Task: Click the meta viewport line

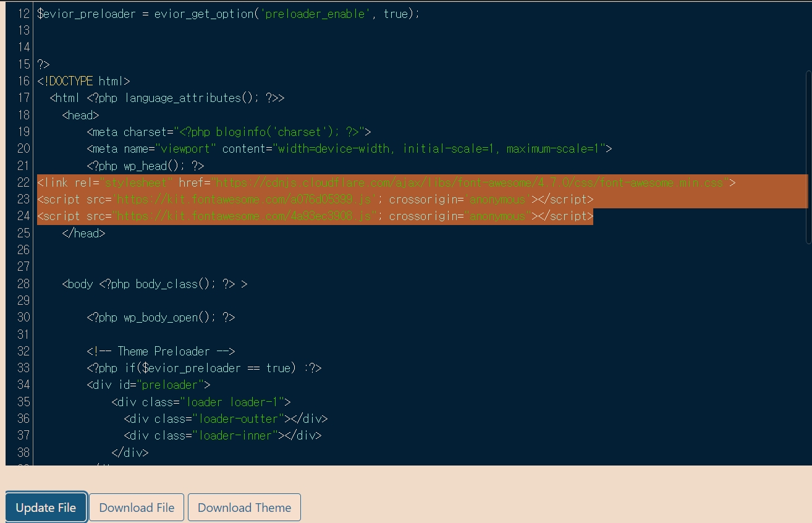Action: 349,148
